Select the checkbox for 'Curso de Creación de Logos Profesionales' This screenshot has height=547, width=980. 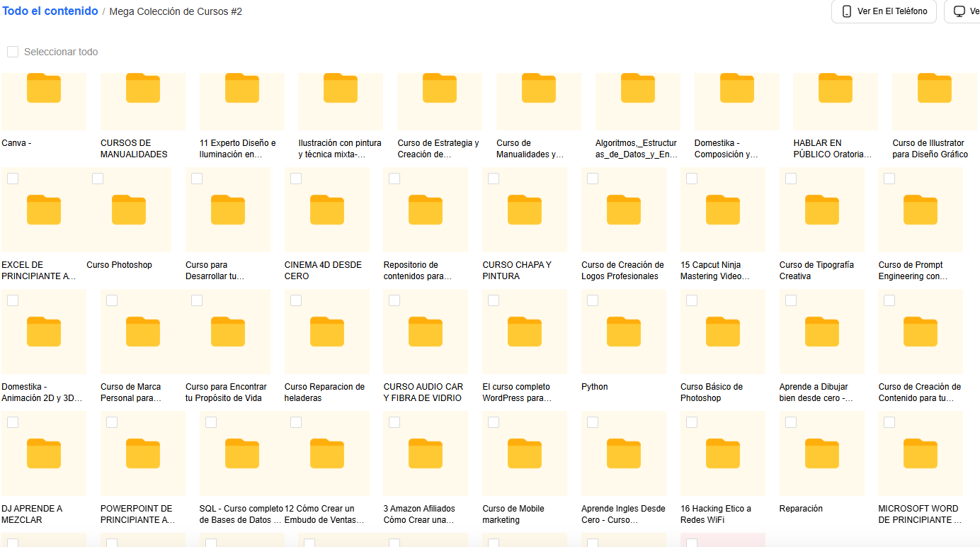(x=593, y=179)
